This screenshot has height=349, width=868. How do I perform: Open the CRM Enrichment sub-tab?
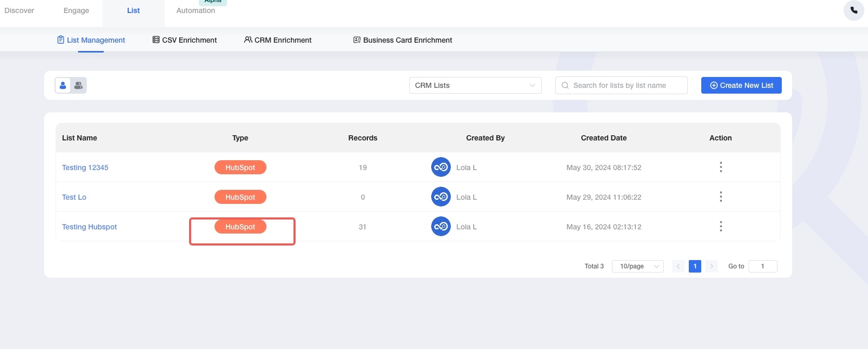point(278,40)
